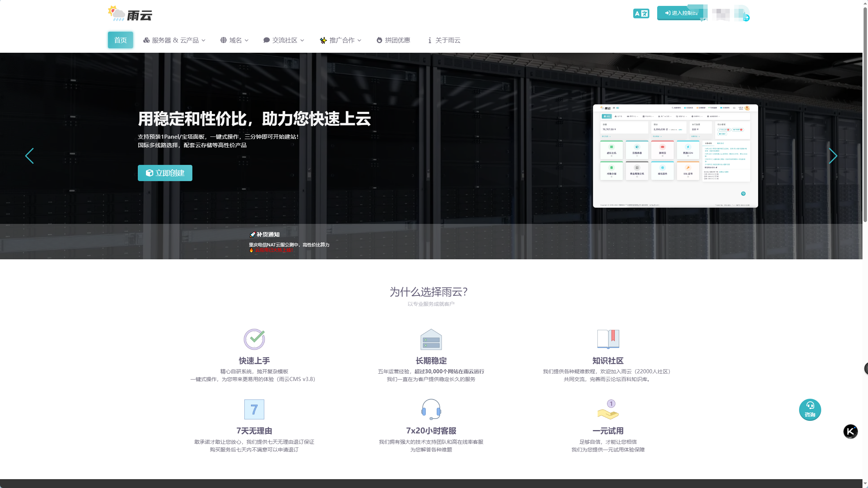Image resolution: width=868 pixels, height=488 pixels.
Task: Click the 雨云 logo in the header
Action: click(x=130, y=14)
